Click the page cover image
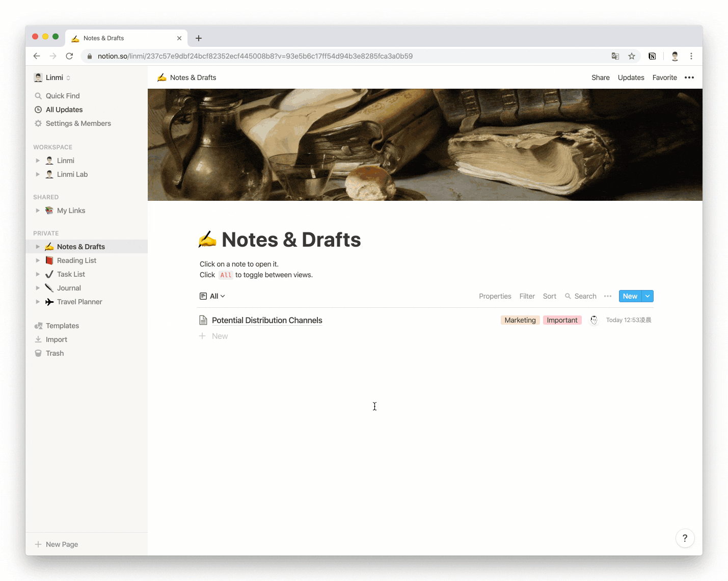 click(425, 145)
